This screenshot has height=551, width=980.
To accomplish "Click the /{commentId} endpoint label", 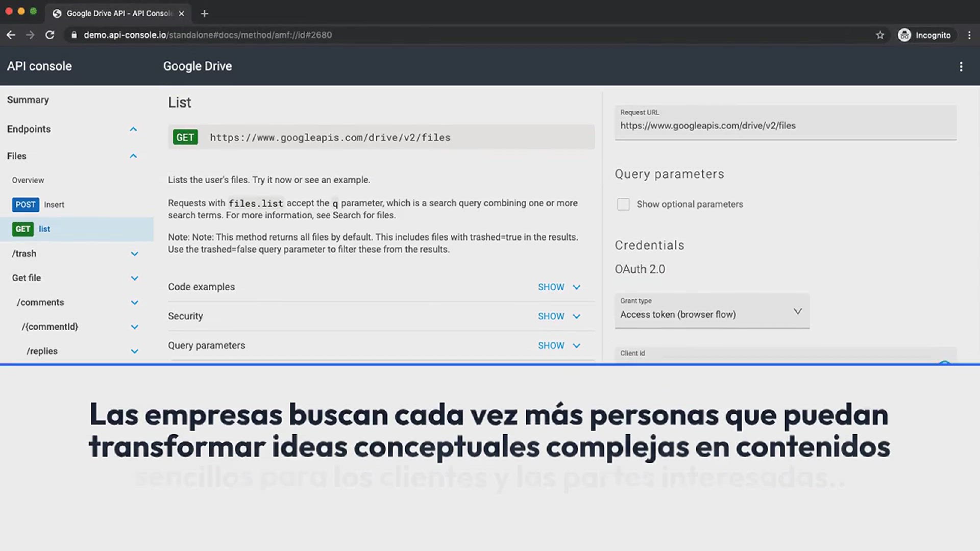I will [50, 327].
